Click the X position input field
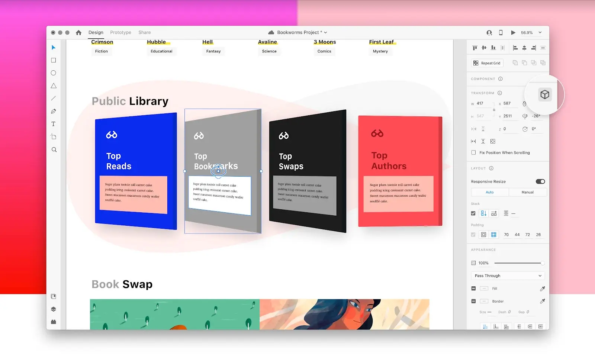Image resolution: width=595 pixels, height=364 pixels. click(x=508, y=103)
